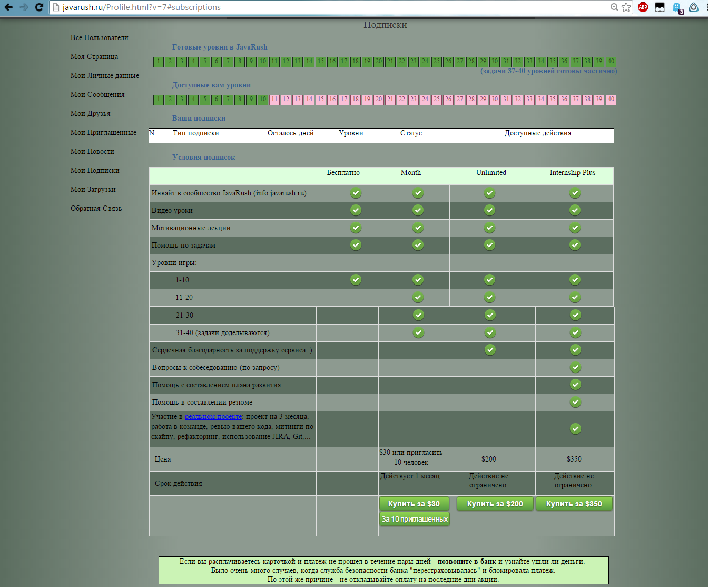Viewport: 708px width, 588px height.
Task: Open the Ghostery ghost extension icon
Action: pos(677,7)
